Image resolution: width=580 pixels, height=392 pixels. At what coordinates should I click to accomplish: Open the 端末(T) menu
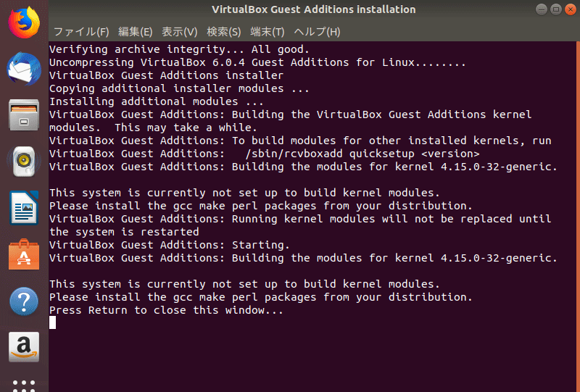pos(268,32)
